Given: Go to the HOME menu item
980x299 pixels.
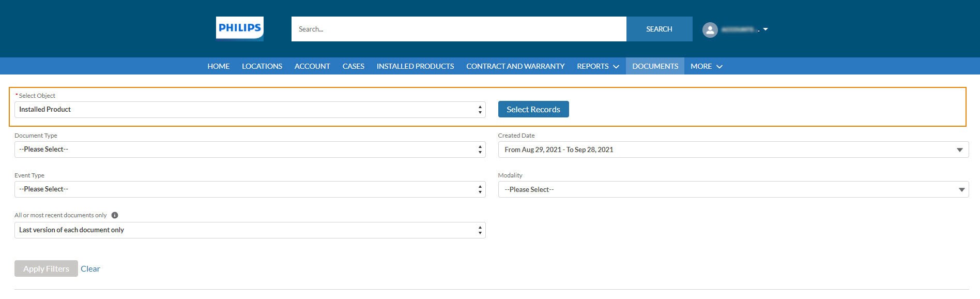Looking at the screenshot, I should coord(218,66).
